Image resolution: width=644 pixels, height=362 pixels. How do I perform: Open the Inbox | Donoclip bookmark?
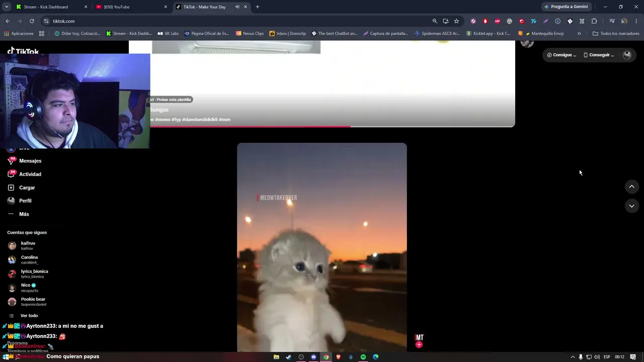288,34
